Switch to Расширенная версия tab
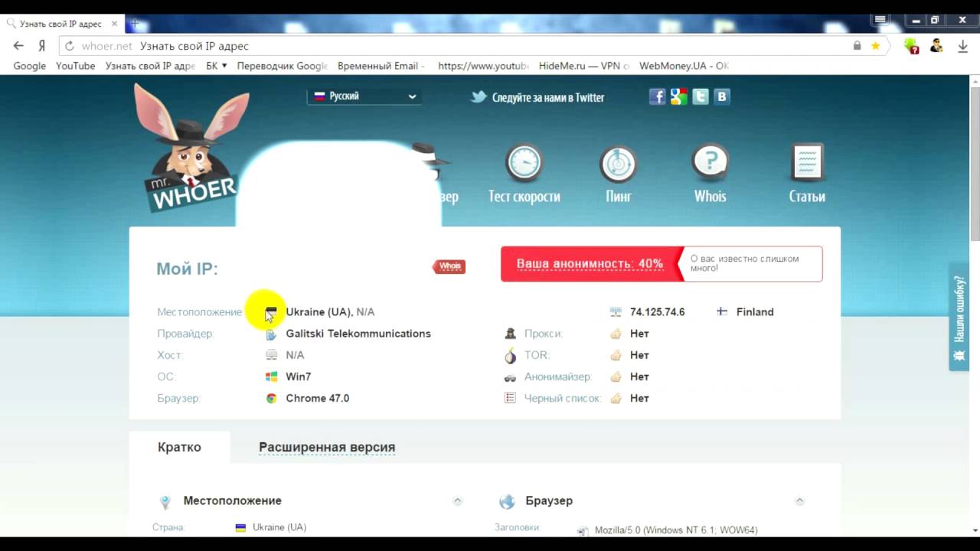This screenshot has height=551, width=980. (327, 447)
